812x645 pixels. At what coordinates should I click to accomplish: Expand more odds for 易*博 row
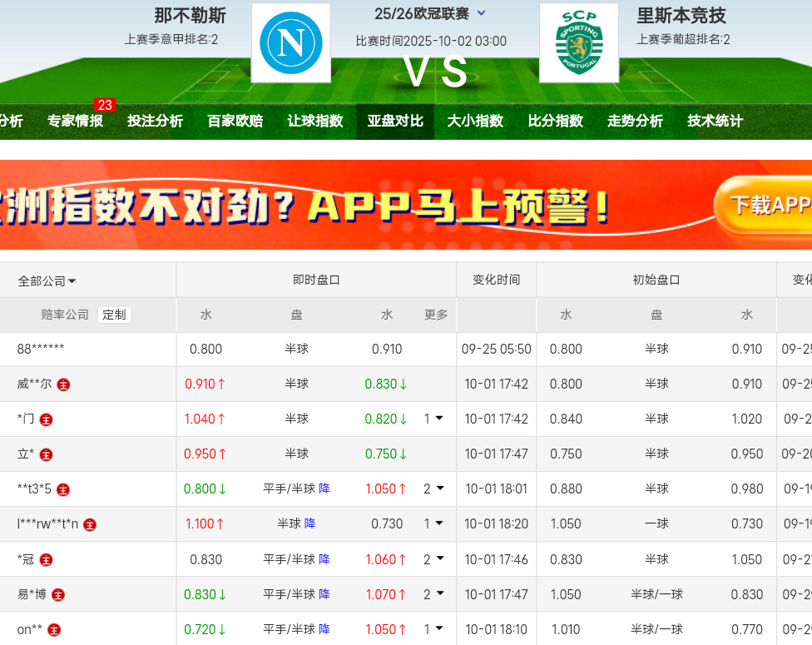pos(433,594)
